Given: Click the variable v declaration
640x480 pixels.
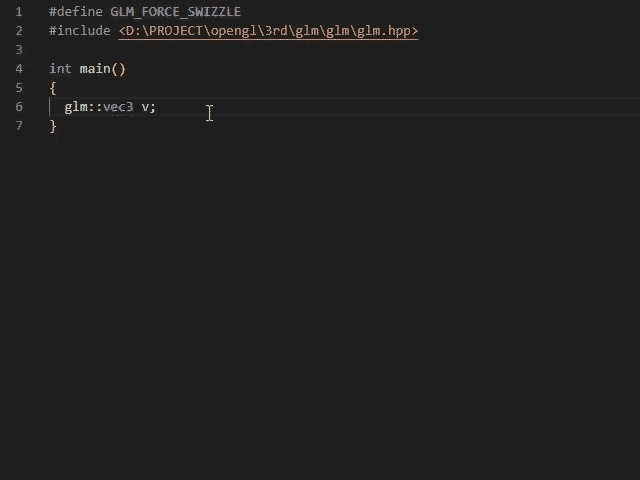Looking at the screenshot, I should (144, 107).
